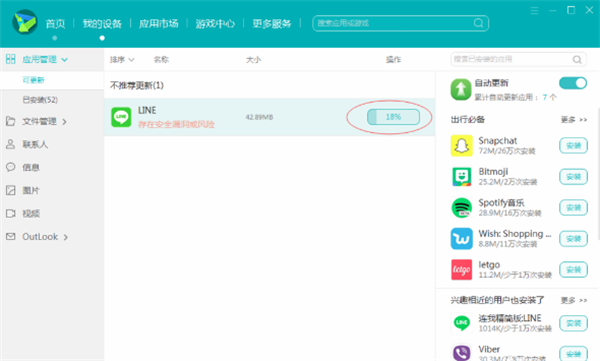Switch to 我的设备 tab

(102, 24)
